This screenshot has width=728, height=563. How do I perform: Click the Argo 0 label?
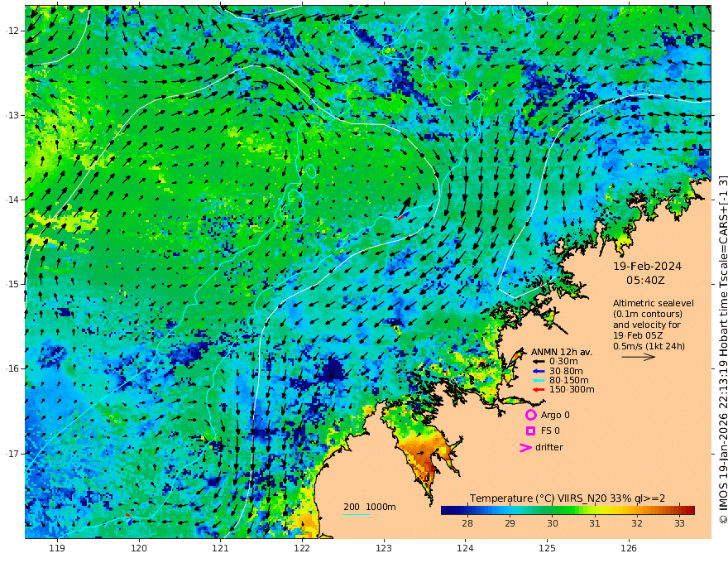[x=555, y=415]
